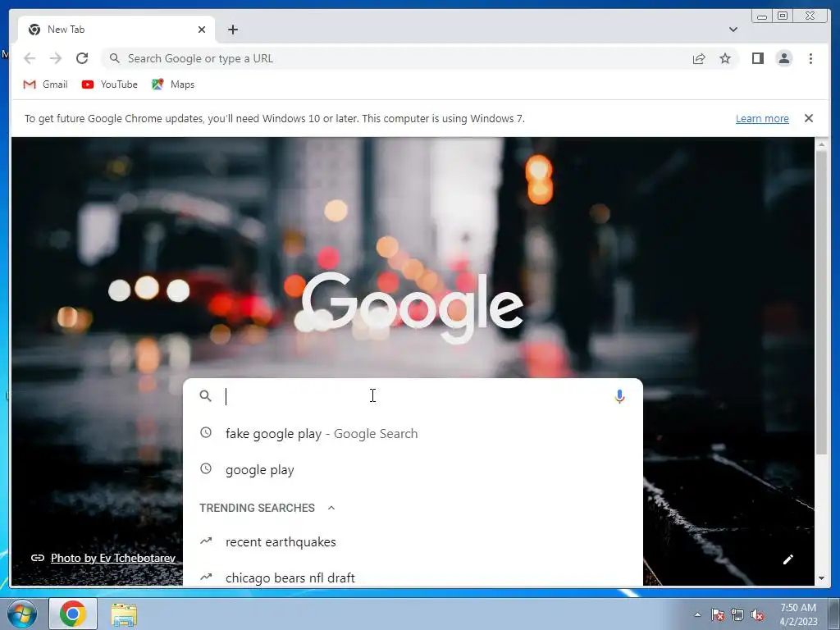
Task: Open Windows Explorer from taskbar
Action: point(124,614)
